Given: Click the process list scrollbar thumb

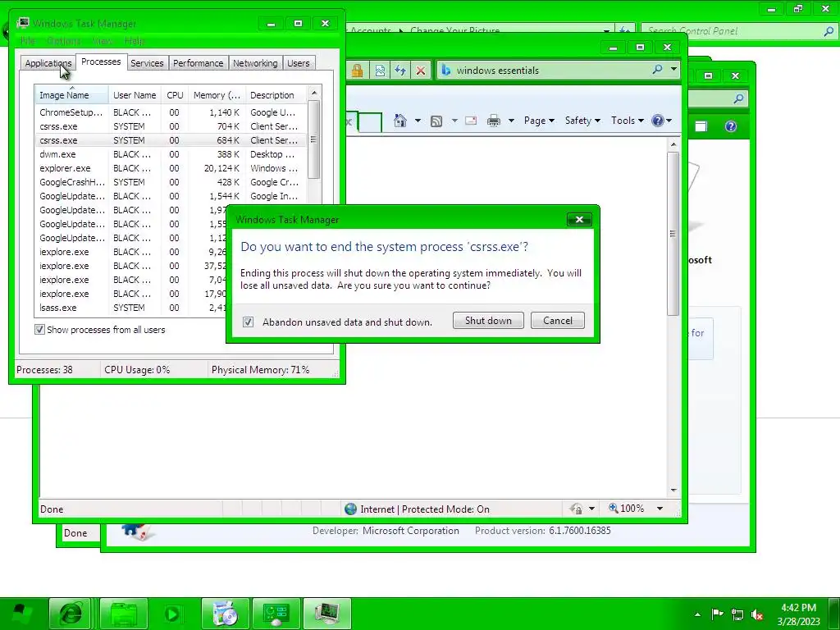Looking at the screenshot, I should pos(314,139).
